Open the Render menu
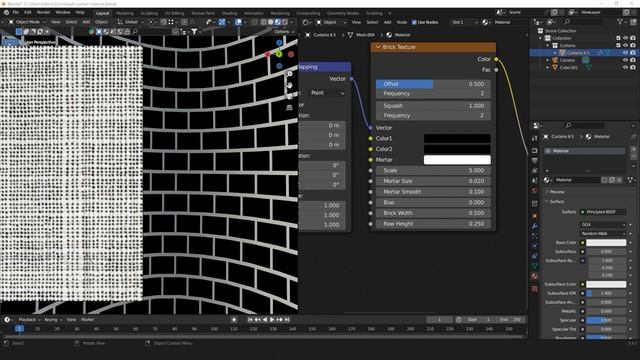Image resolution: width=640 pixels, height=360 pixels. pos(43,13)
